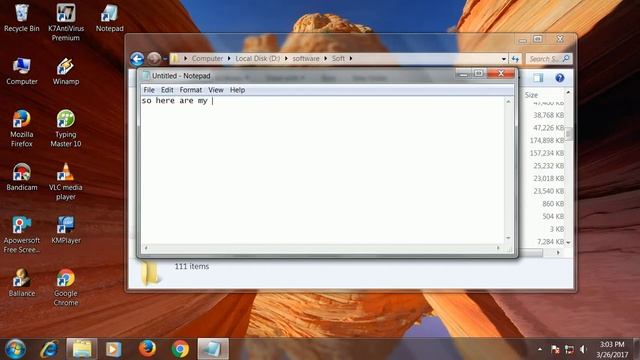The width and height of the screenshot is (640, 360).
Task: Open the Recycle Bin desktop icon
Action: (x=22, y=18)
